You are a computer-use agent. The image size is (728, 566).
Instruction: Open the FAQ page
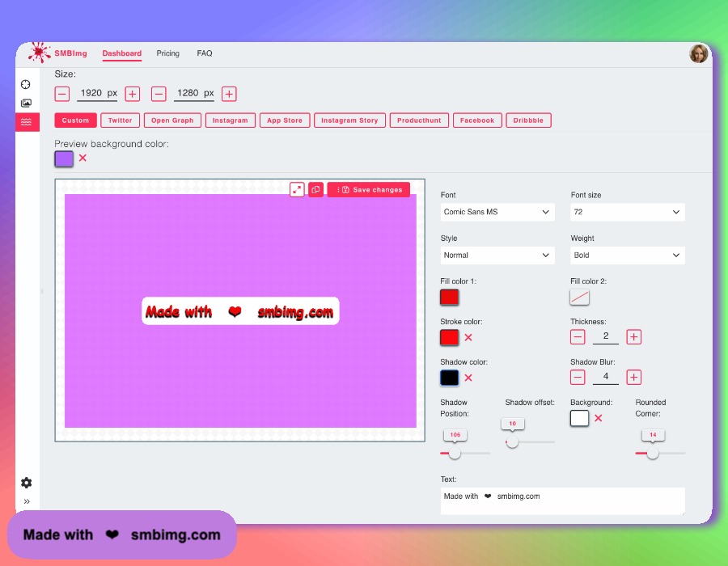tap(205, 53)
